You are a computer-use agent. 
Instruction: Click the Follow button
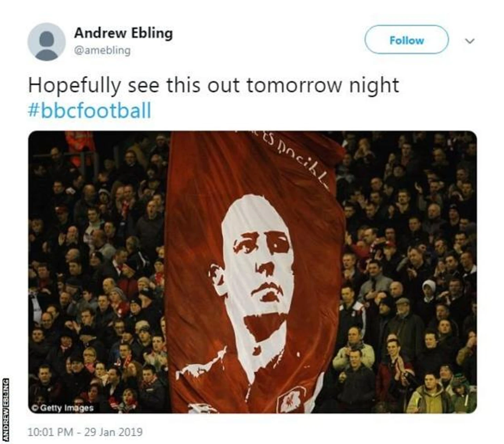pyautogui.click(x=407, y=40)
